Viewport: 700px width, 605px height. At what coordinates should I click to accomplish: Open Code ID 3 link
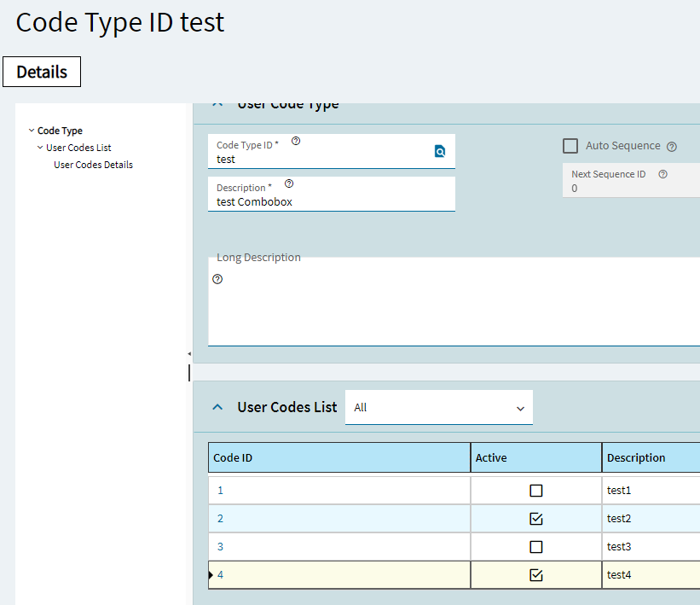click(220, 547)
